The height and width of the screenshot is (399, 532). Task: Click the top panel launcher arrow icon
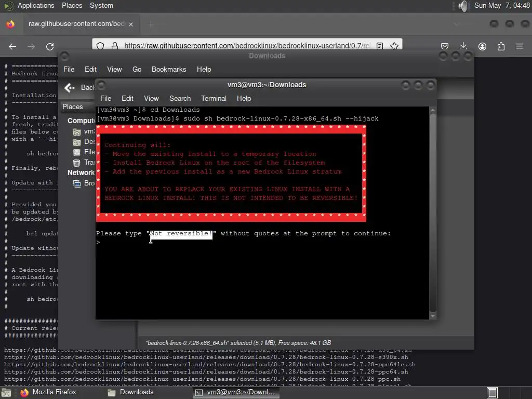click(x=8, y=6)
